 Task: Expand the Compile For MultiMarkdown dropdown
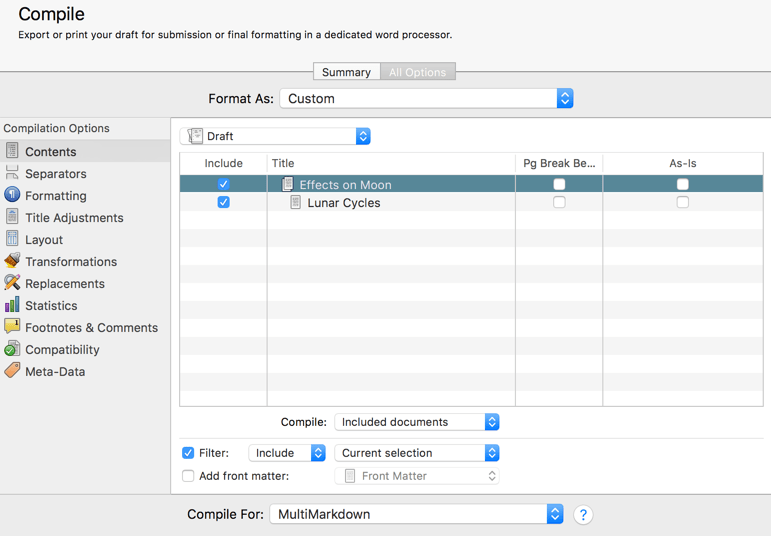coord(416,514)
